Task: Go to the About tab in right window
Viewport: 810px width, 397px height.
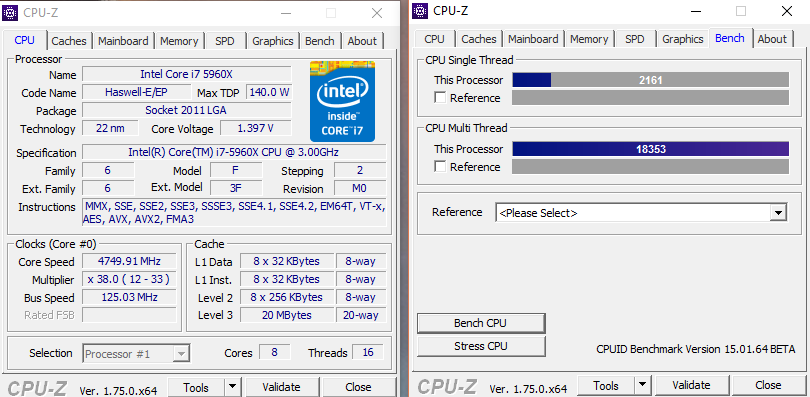Action: pos(772,39)
